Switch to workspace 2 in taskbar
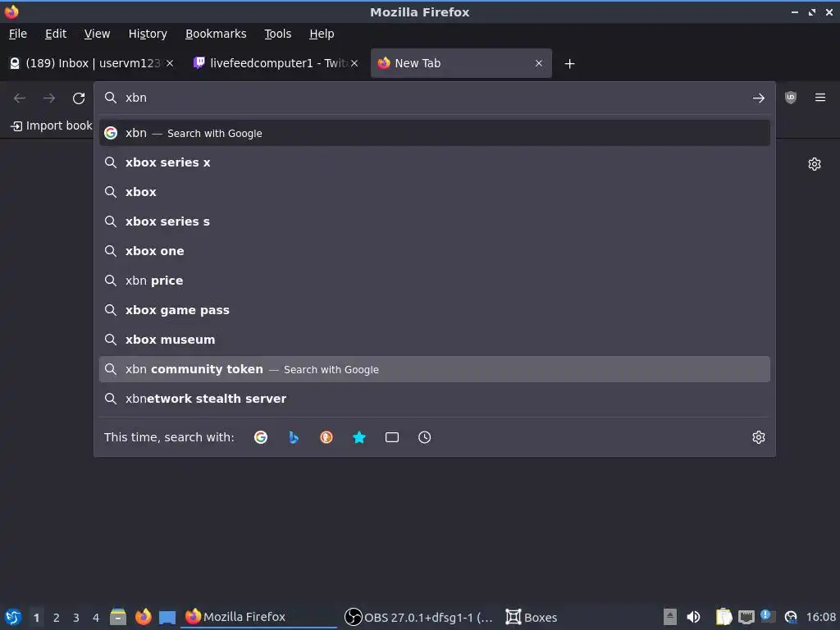840x630 pixels. pyautogui.click(x=57, y=618)
